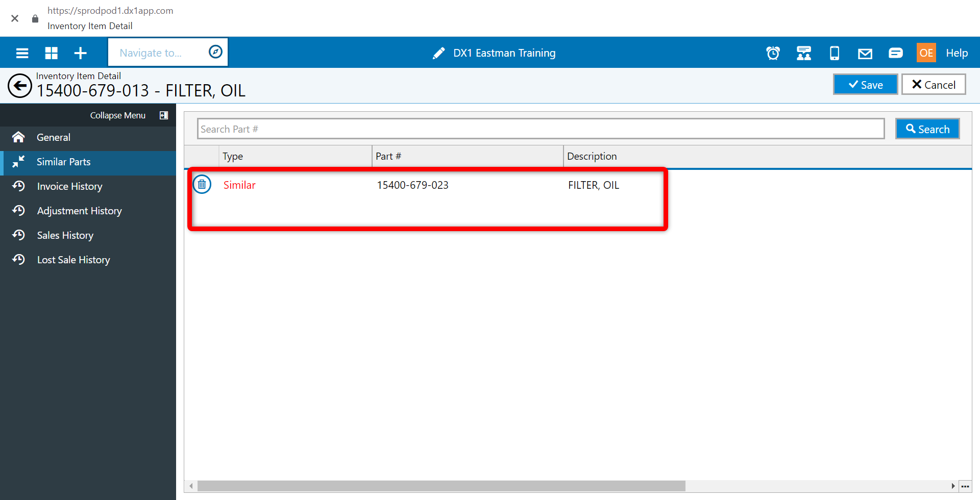
Task: Click the blue Search button
Action: click(x=927, y=129)
